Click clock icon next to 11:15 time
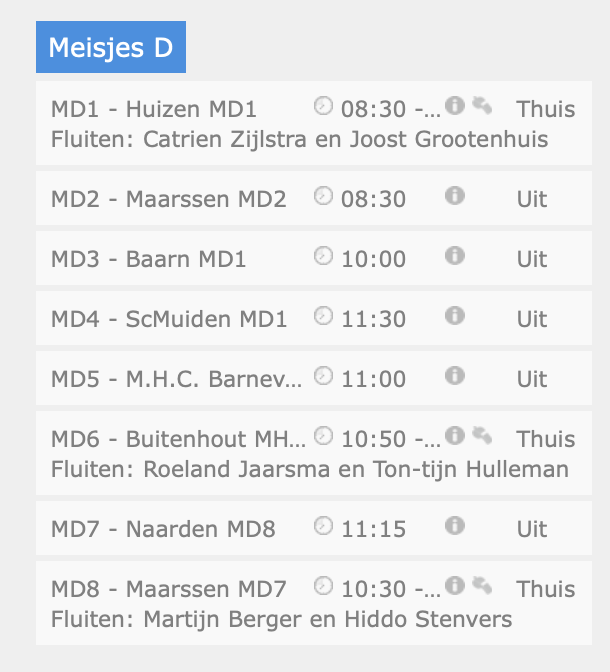The image size is (610, 672). click(323, 525)
